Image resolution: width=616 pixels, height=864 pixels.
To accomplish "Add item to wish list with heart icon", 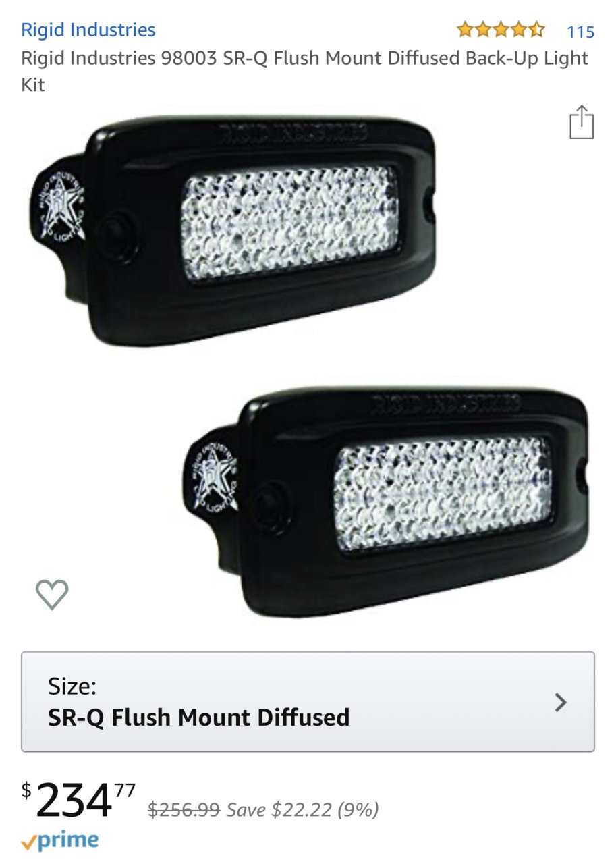I will (52, 594).
